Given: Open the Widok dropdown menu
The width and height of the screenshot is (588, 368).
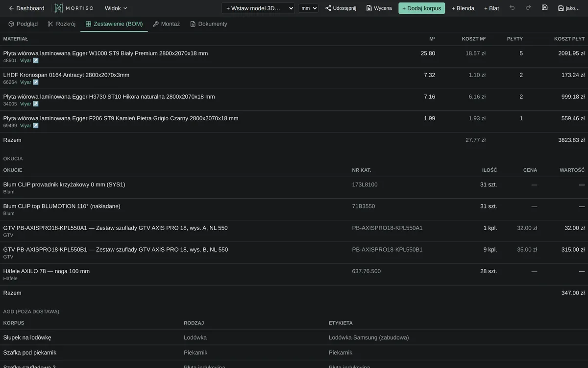Looking at the screenshot, I should pos(116,8).
